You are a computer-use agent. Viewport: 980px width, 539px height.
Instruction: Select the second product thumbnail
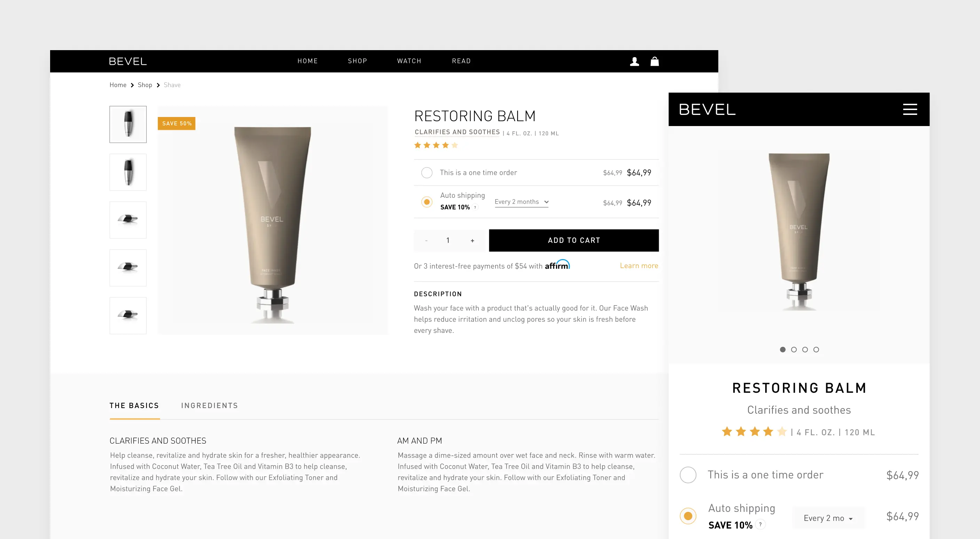pyautogui.click(x=128, y=172)
